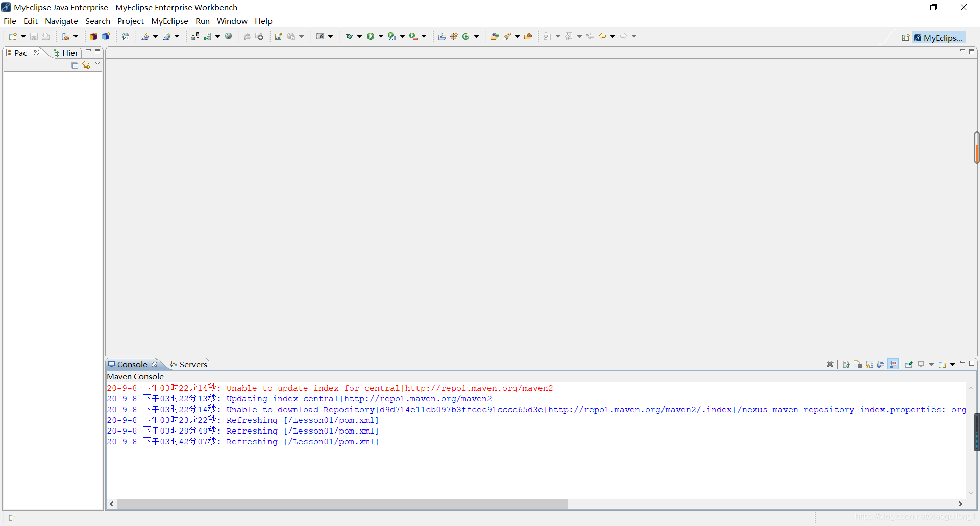Open the File menu
980x526 pixels.
click(10, 21)
